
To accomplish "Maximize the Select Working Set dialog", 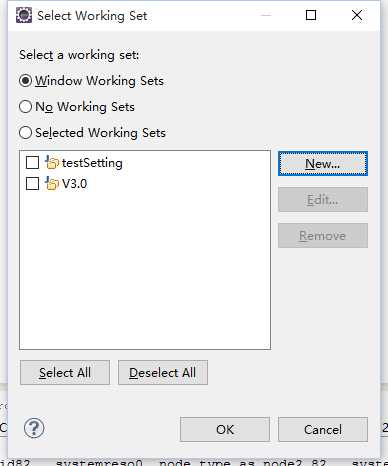I will tap(311, 15).
